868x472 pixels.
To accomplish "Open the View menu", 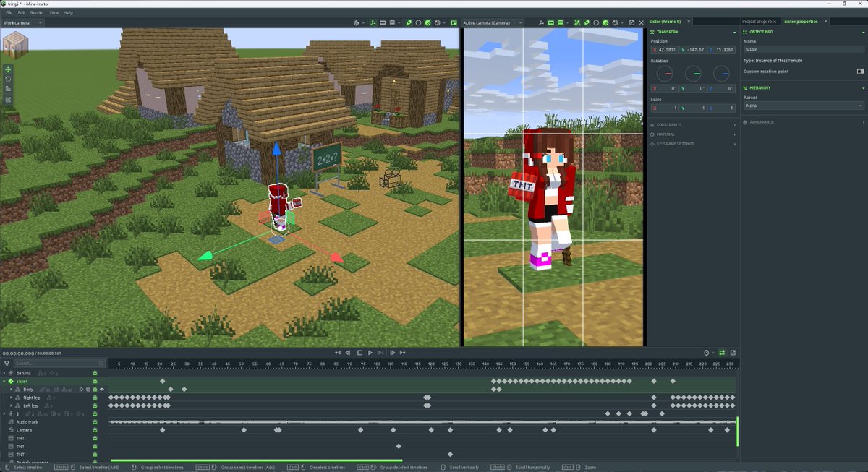I will tap(54, 13).
